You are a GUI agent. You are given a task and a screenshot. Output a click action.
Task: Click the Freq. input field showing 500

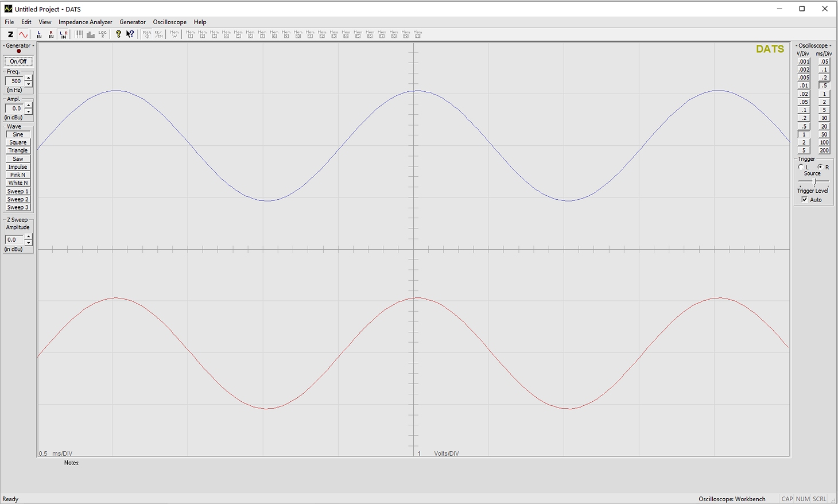(x=14, y=81)
